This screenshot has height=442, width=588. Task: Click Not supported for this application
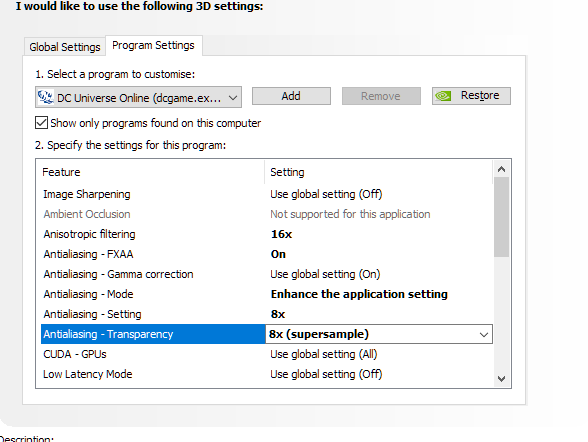coord(350,214)
